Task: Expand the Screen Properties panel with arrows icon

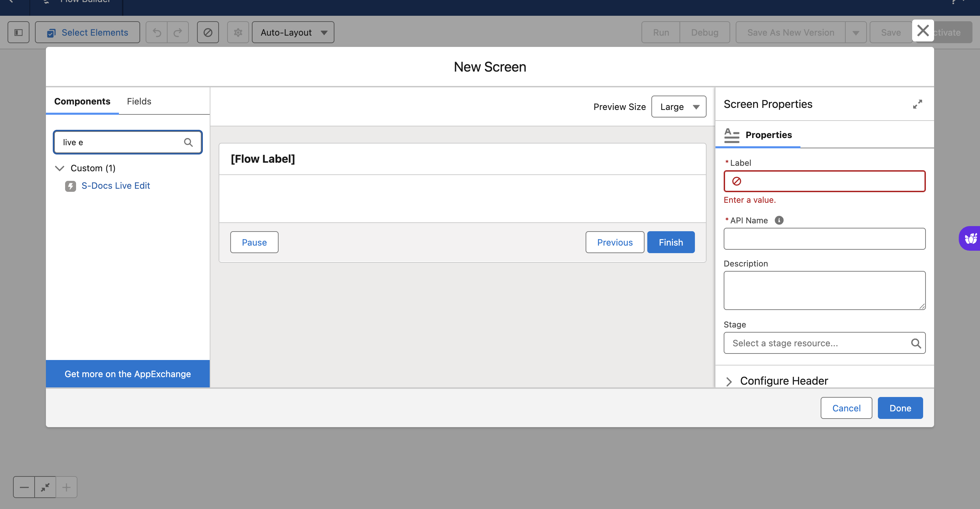Action: (x=917, y=104)
